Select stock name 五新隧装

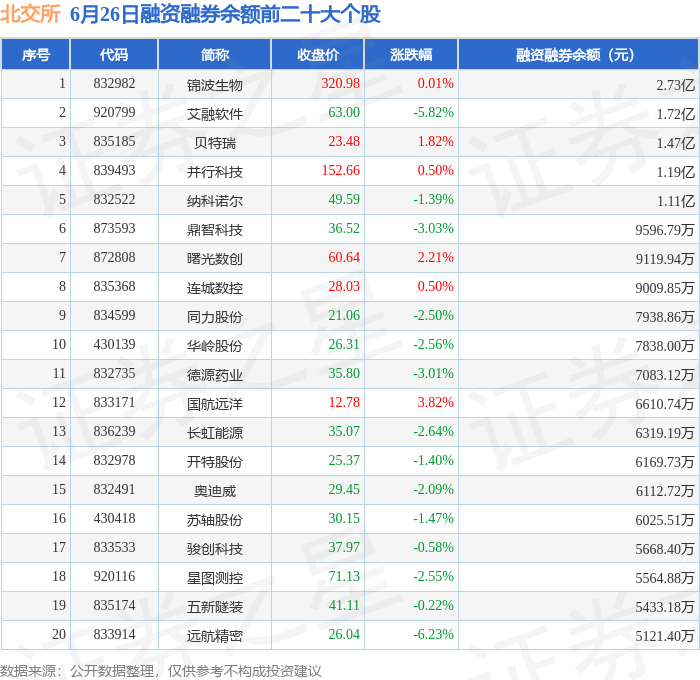[x=215, y=607]
